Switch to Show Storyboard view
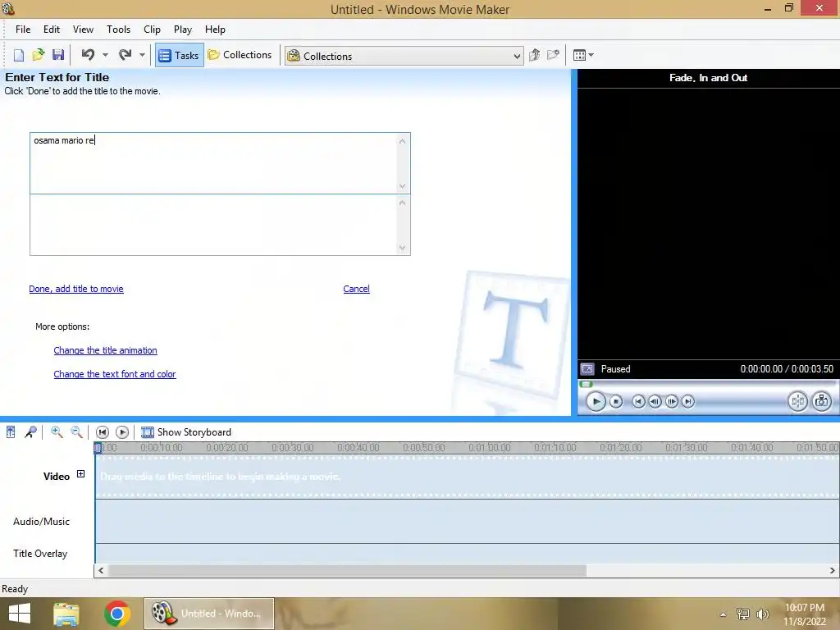 click(186, 431)
